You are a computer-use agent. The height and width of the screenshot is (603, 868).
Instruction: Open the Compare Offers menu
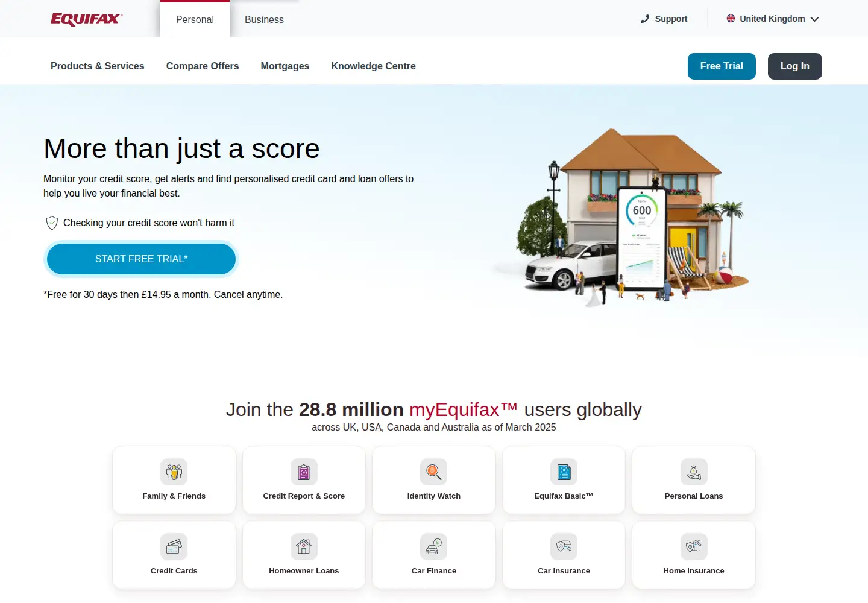point(203,66)
